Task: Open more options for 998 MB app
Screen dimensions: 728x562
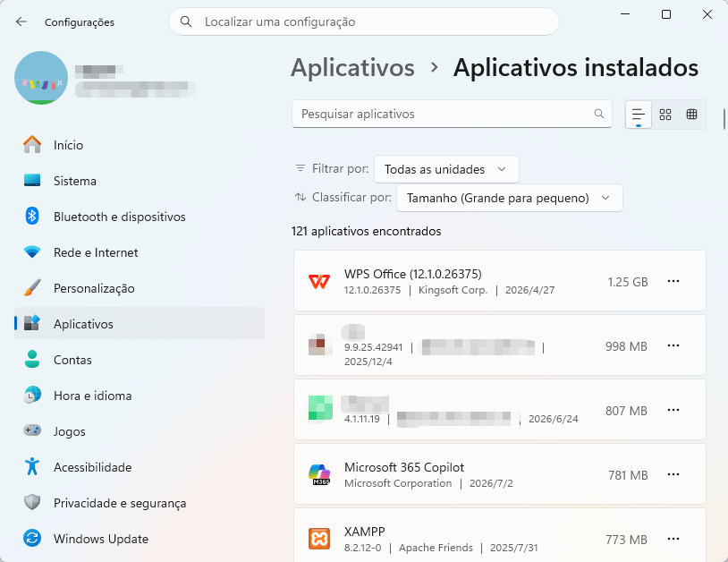Action: 673,345
